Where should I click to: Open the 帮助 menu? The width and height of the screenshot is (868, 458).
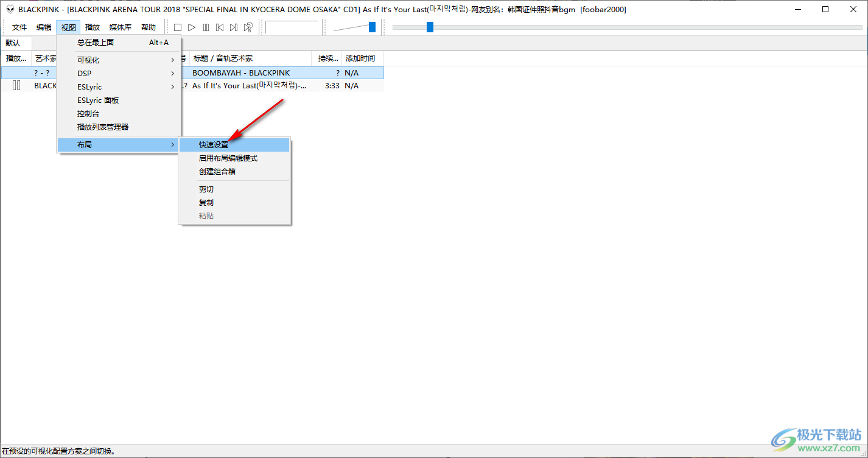point(149,27)
